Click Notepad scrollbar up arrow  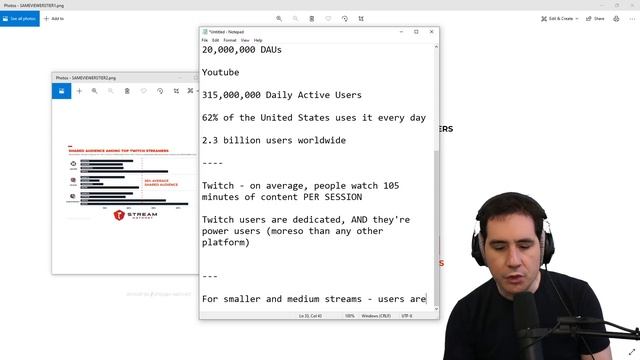click(436, 47)
